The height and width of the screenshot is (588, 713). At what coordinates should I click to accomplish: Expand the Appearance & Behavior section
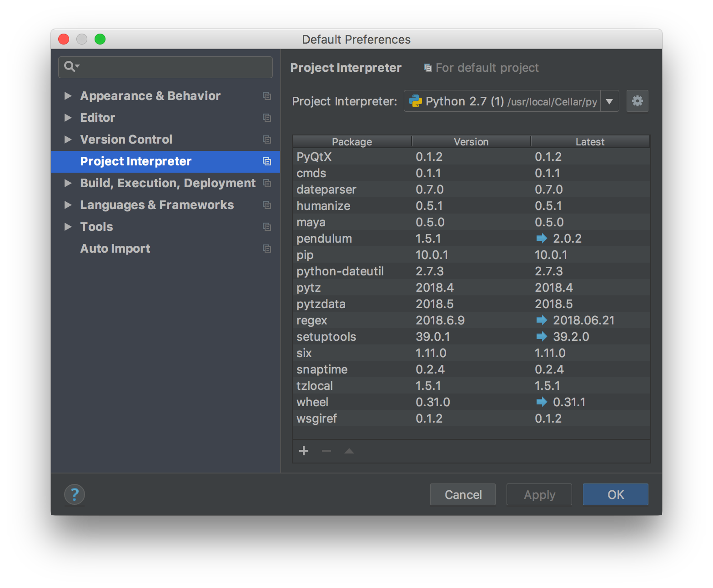pos(68,96)
